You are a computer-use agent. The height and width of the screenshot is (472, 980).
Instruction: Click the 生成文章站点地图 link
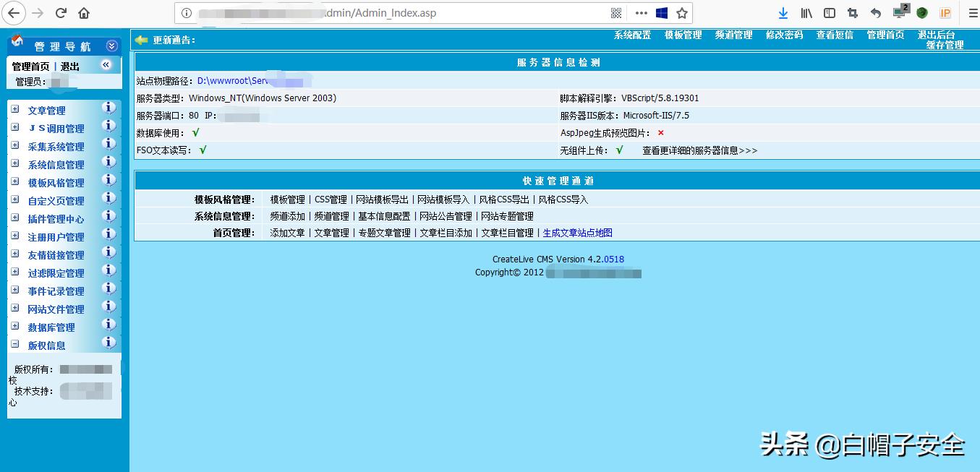click(576, 233)
